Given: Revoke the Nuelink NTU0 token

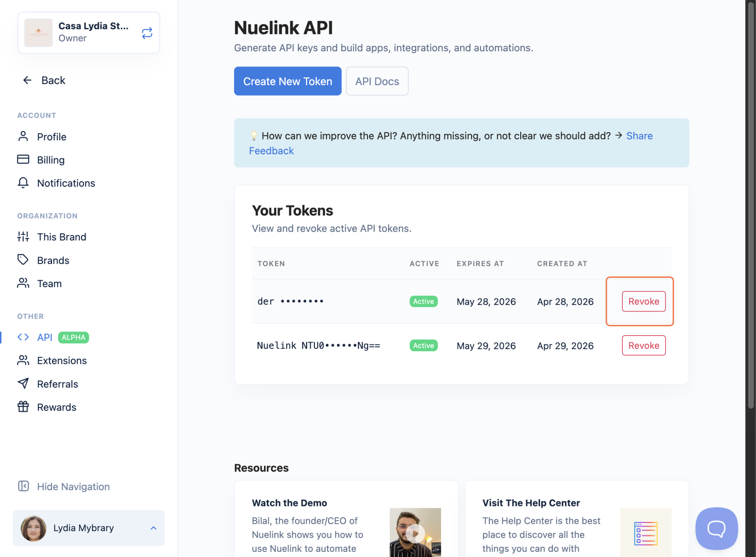Looking at the screenshot, I should click(643, 345).
